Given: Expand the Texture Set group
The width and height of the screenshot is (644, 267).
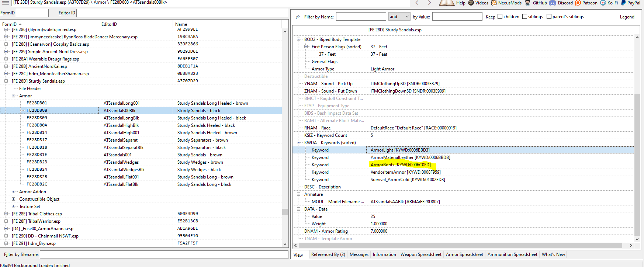Looking at the screenshot, I should [x=13, y=207].
